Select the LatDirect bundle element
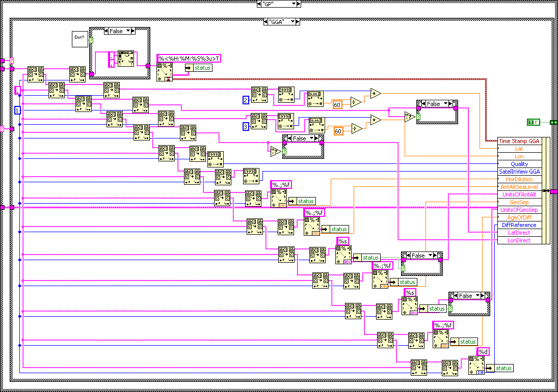 (519, 233)
